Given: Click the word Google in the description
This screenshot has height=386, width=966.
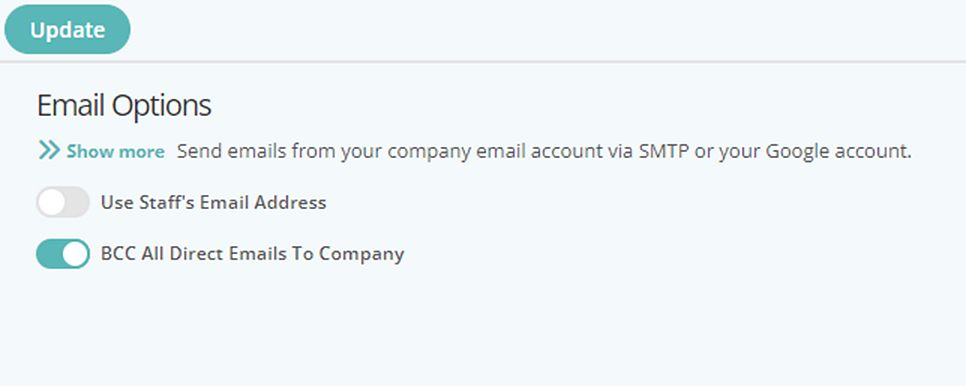Looking at the screenshot, I should pos(793,151).
